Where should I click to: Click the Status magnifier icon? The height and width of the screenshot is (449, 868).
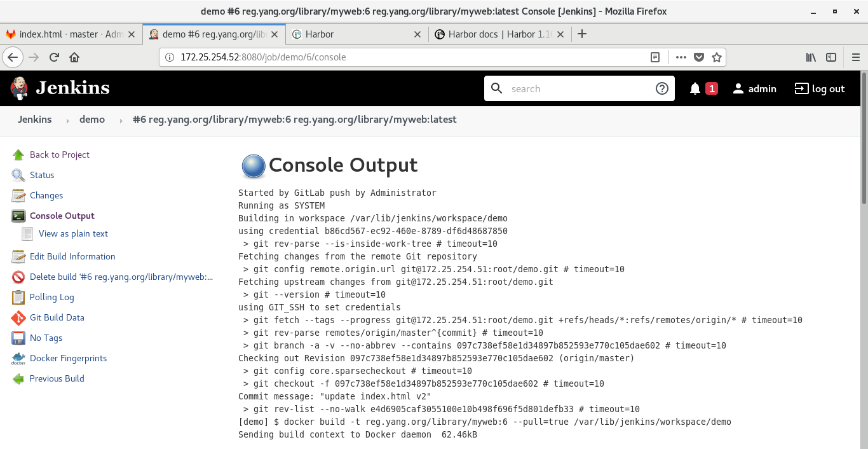[x=18, y=175]
